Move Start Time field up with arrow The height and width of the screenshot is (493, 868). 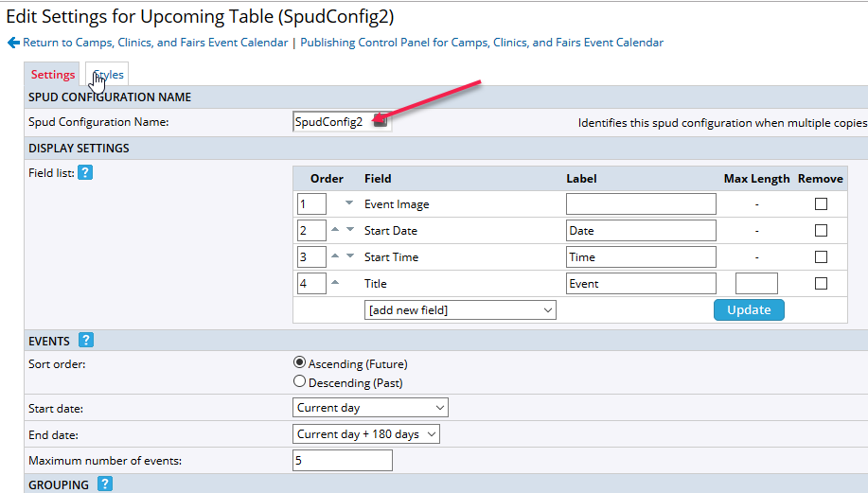[x=335, y=256]
